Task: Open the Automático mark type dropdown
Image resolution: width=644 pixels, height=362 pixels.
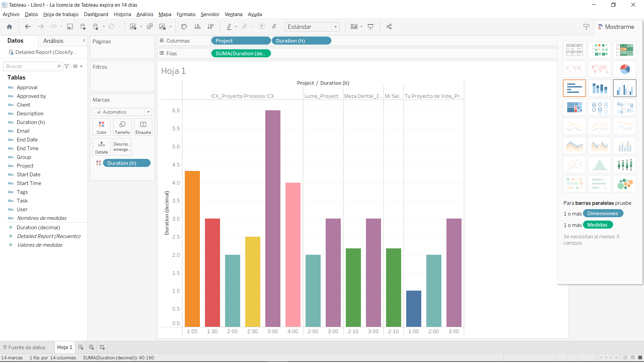Action: [148, 112]
